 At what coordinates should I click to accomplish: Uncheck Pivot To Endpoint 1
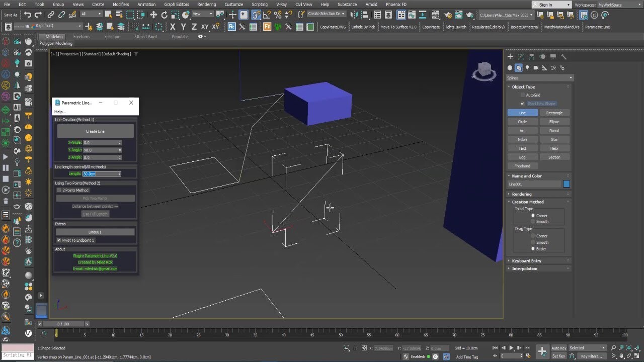coord(59,240)
